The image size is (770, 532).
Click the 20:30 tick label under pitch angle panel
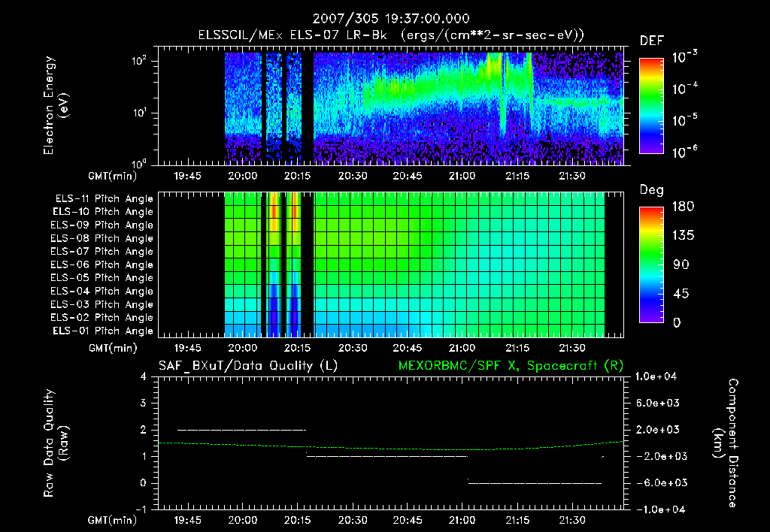coord(353,348)
